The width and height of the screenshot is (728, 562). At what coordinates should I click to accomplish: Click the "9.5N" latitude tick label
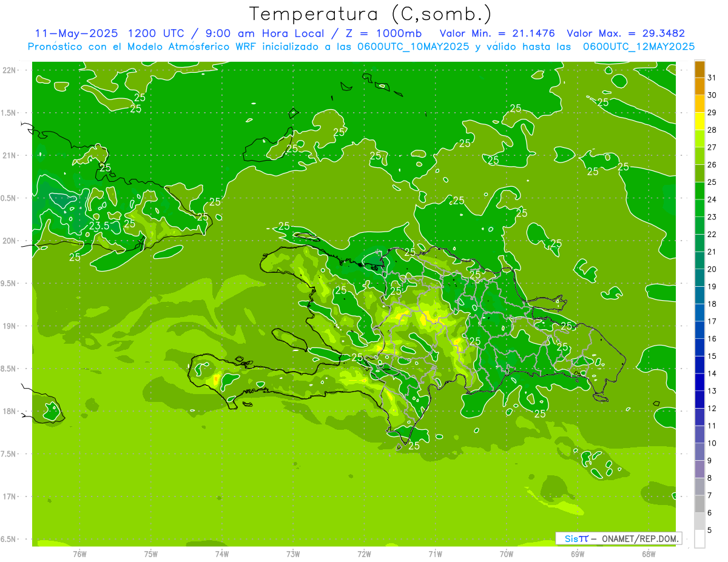pos(8,283)
